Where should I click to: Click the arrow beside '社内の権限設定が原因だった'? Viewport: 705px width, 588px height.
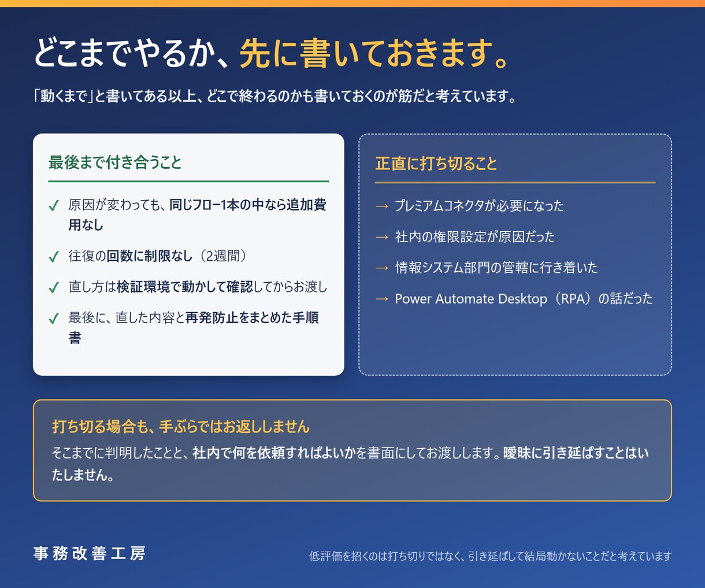[381, 237]
